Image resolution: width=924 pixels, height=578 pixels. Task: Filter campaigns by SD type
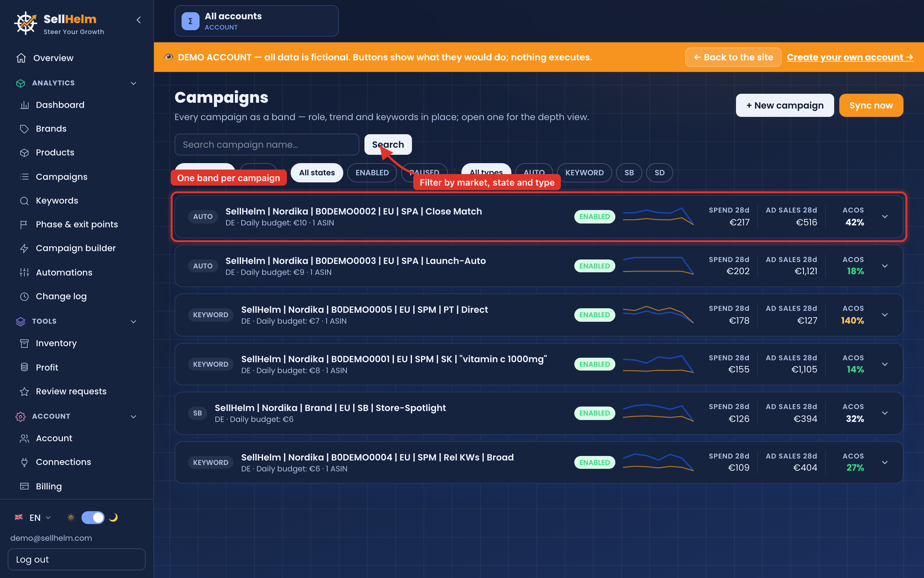point(659,173)
